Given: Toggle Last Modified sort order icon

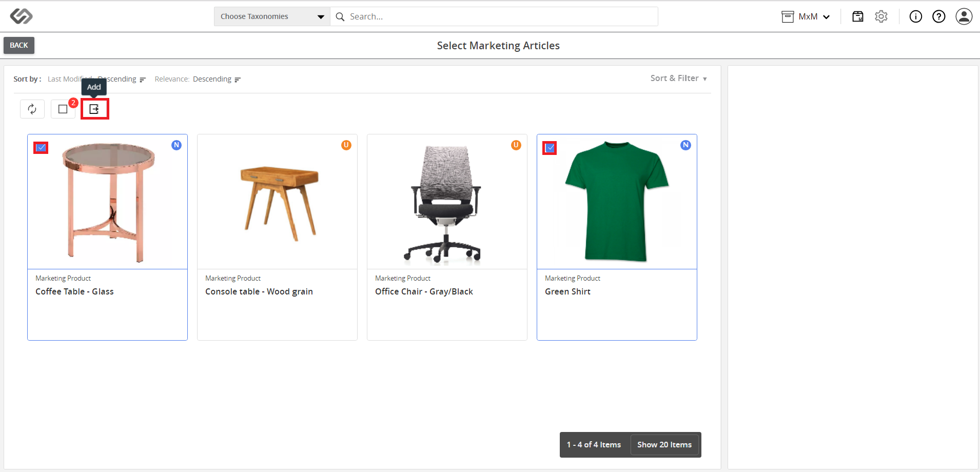Looking at the screenshot, I should pyautogui.click(x=143, y=80).
